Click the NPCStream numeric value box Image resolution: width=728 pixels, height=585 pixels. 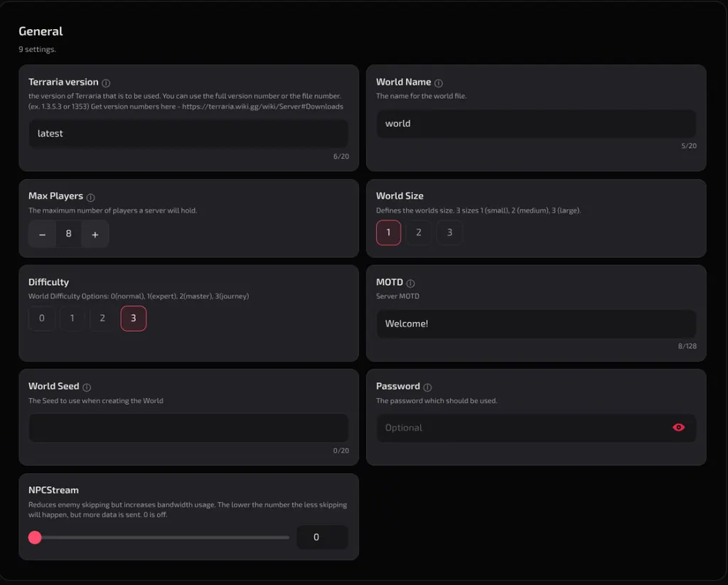coord(322,537)
